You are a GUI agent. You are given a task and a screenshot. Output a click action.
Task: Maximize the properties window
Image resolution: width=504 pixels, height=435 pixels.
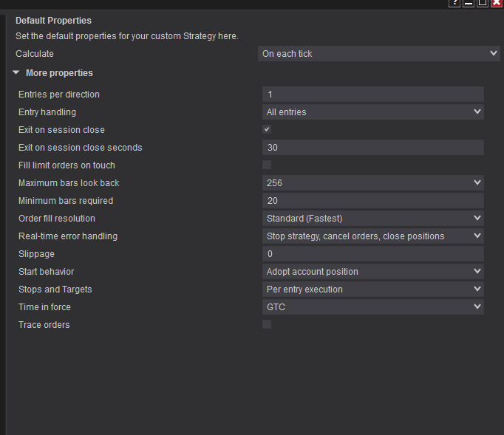tap(483, 3)
